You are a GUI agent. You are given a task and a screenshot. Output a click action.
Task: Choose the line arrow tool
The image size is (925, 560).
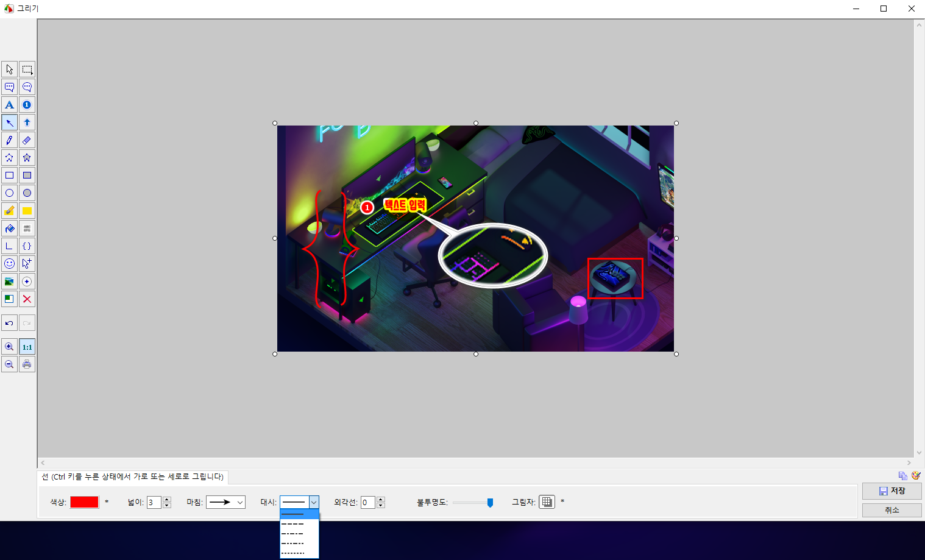click(9, 122)
